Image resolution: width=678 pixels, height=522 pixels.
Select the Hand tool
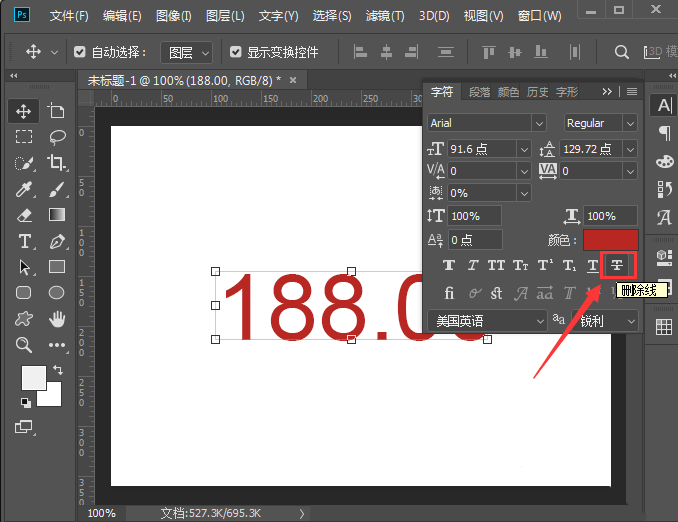[57, 319]
